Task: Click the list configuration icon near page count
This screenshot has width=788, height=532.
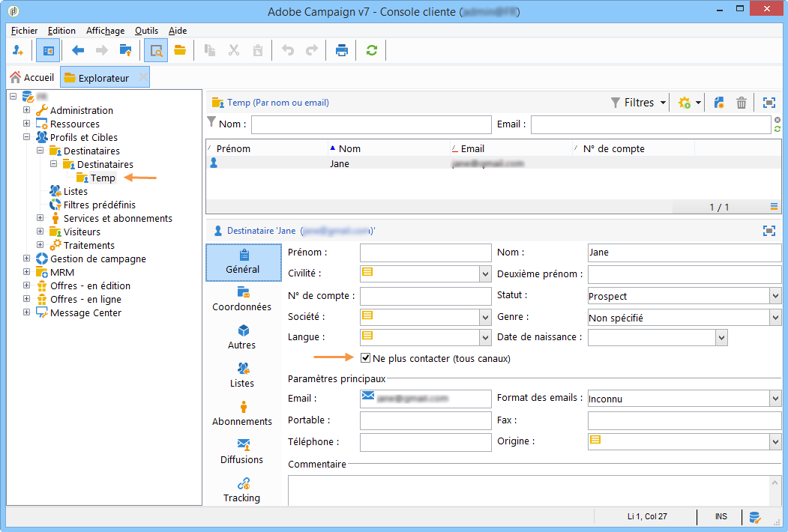Action: click(774, 207)
